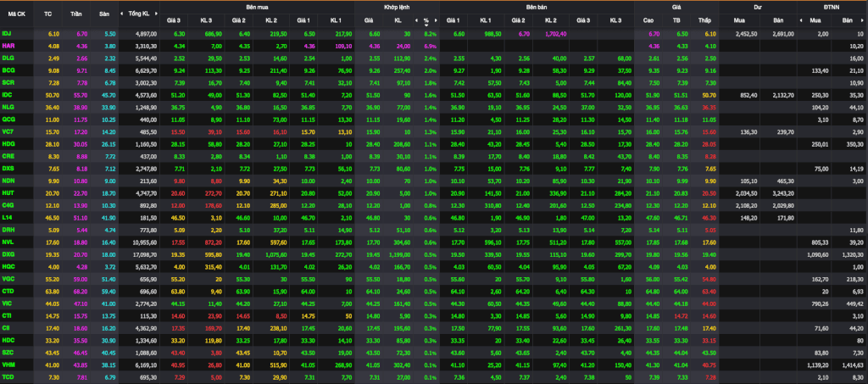The width and height of the screenshot is (868, 384).
Task: Select stock ticker C4G
Action: pyautogui.click(x=8, y=205)
